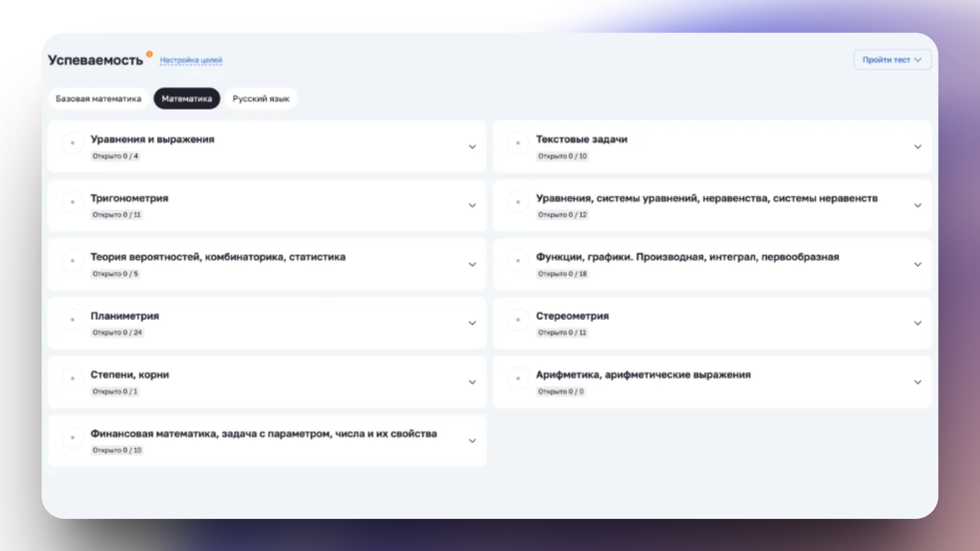The height and width of the screenshot is (551, 980).
Task: Expand the Степени, корни chevron
Action: (472, 382)
